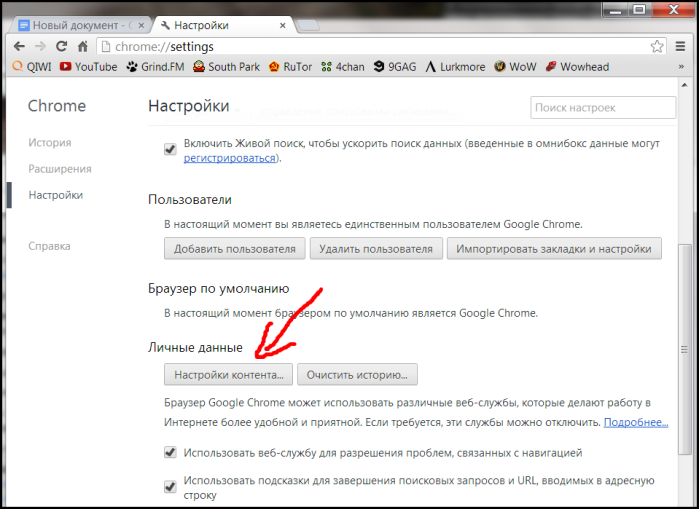
Task: Open the Grind.FM bookmark
Action: tap(155, 67)
